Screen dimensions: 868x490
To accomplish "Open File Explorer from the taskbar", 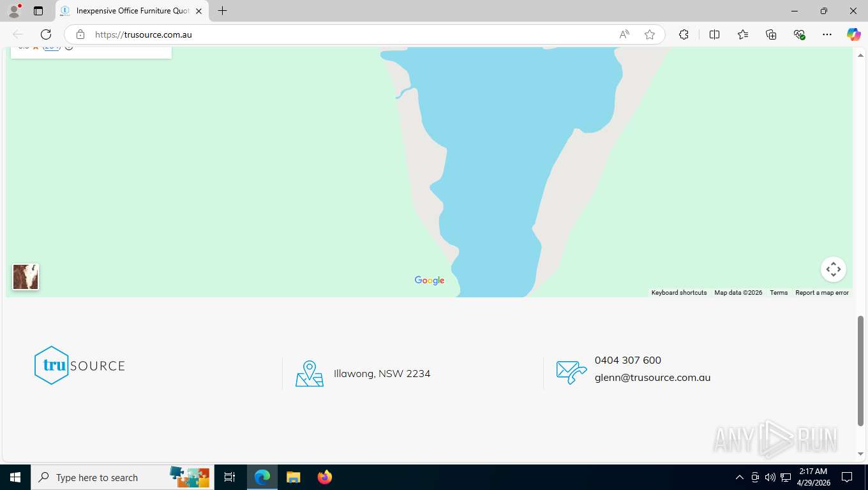I will 293,477.
